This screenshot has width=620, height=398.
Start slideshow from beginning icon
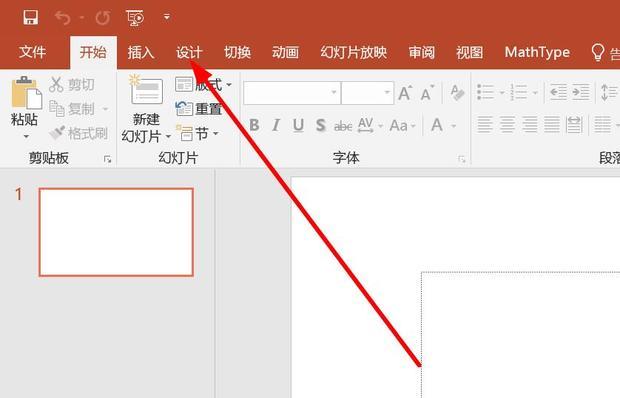(x=135, y=18)
